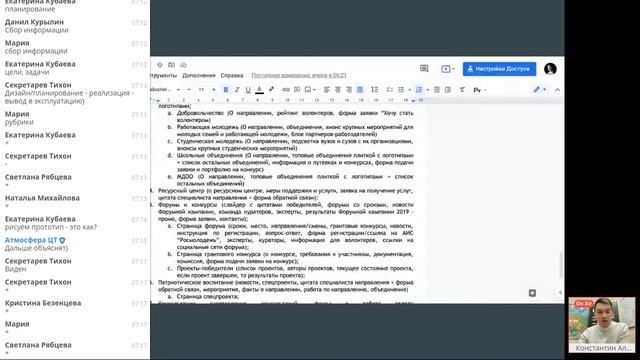Open bulleted list style dropdown arrow
This screenshot has width=640, height=360.
(x=409, y=90)
